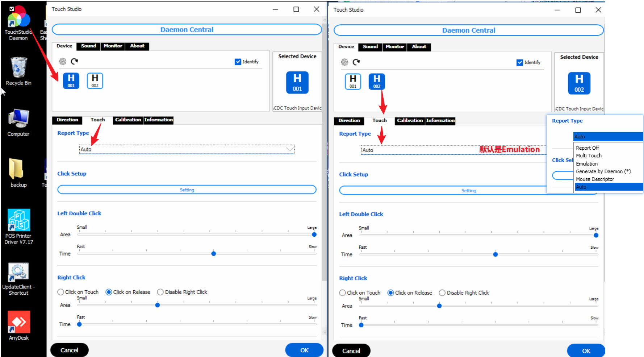Viewport: 644px width, 357px height.
Task: Select Disable Right Click in left window
Action: point(182,292)
